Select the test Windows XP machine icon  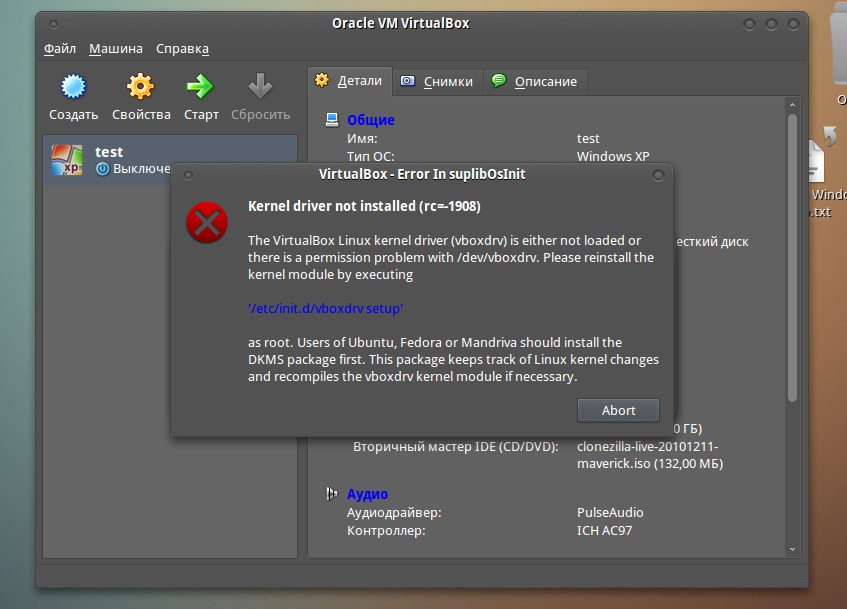pos(67,160)
